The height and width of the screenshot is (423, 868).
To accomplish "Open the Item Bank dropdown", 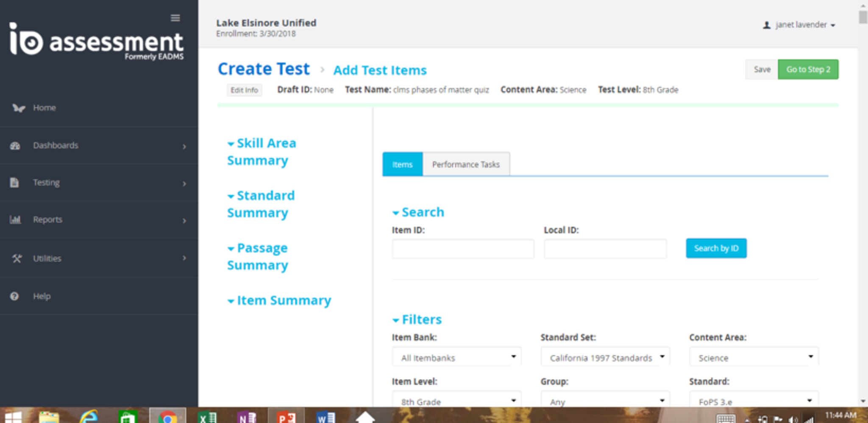I will tap(456, 358).
